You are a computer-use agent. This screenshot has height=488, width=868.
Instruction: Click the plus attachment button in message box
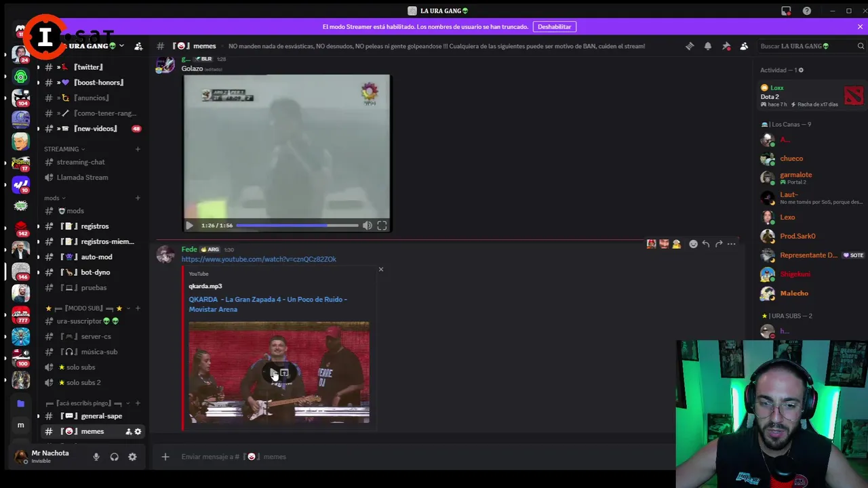(x=165, y=457)
